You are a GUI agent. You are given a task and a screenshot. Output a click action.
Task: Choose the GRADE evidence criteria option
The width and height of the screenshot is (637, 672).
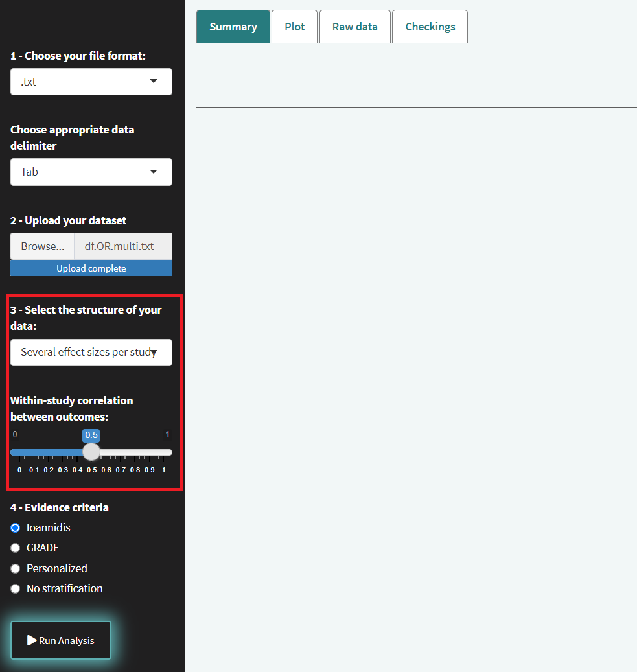tap(16, 548)
